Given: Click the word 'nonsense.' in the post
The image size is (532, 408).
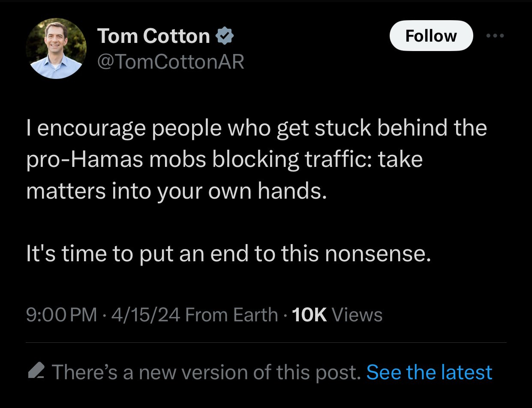Looking at the screenshot, I should 377,254.
